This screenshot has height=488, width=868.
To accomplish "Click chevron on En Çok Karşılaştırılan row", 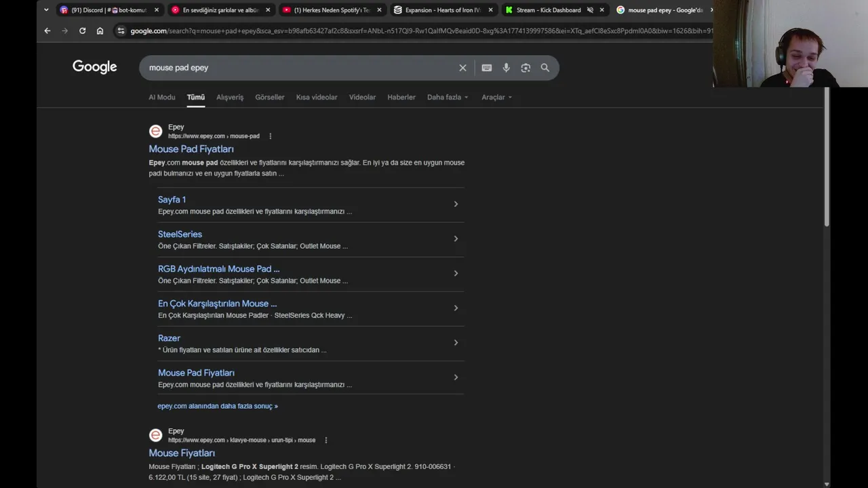I will click(x=456, y=308).
